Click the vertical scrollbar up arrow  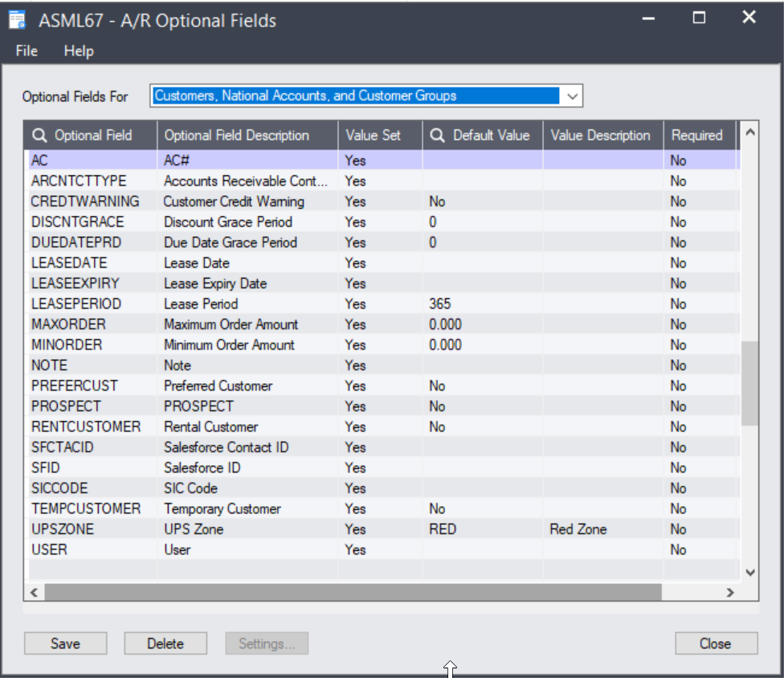pyautogui.click(x=749, y=133)
